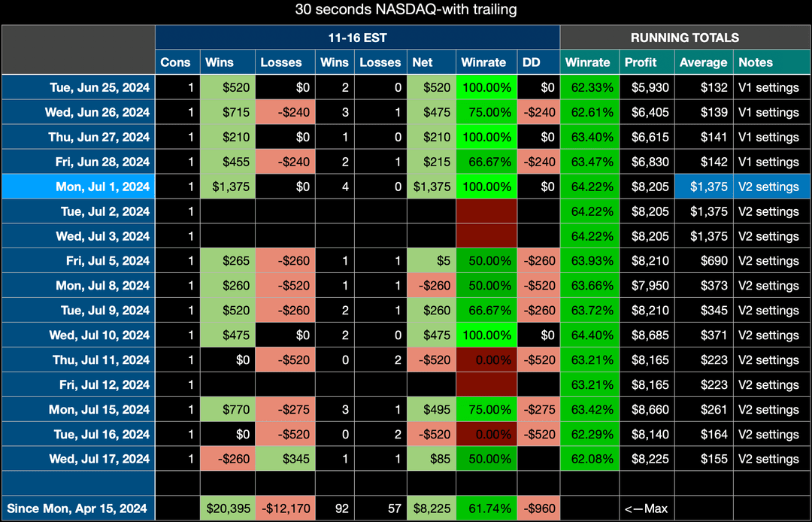This screenshot has height=522, width=812.
Task: Click the average cell "$155"
Action: tap(704, 459)
